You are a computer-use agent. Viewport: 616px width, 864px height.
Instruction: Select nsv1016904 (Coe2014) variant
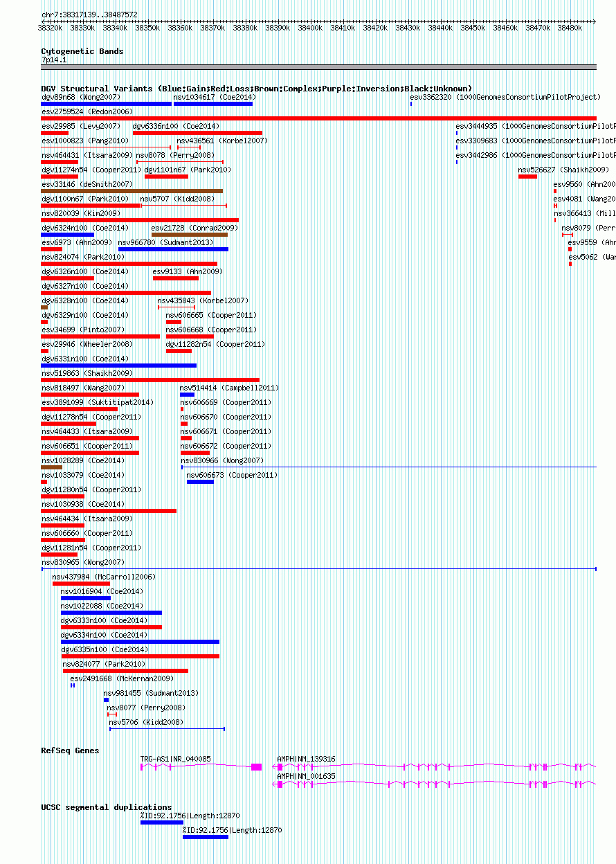[x=102, y=591]
